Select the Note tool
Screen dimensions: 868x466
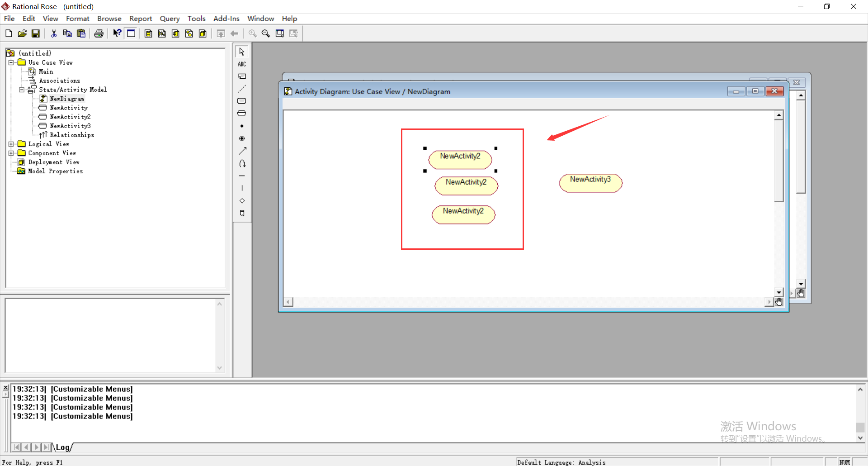(x=242, y=76)
